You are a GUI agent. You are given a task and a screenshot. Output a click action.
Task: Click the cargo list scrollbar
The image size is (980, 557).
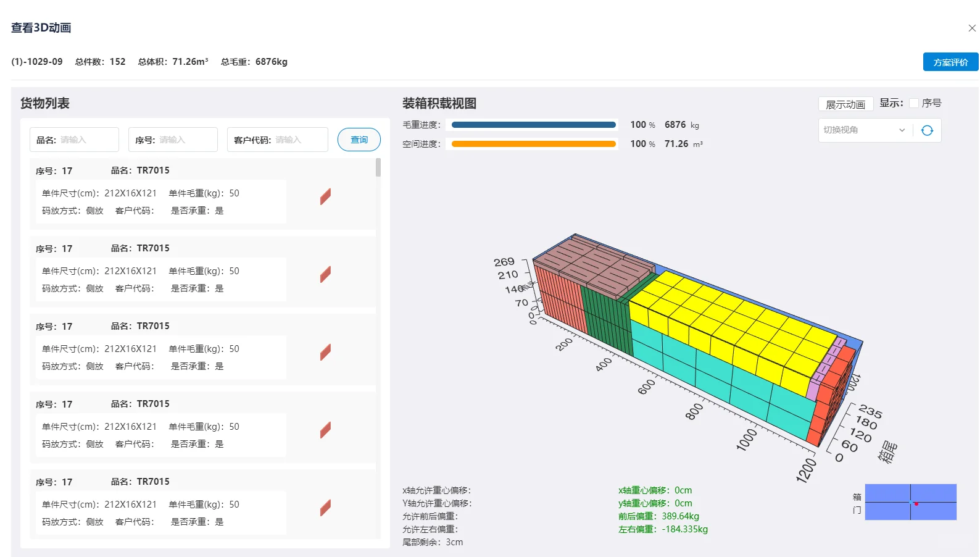coord(378,167)
